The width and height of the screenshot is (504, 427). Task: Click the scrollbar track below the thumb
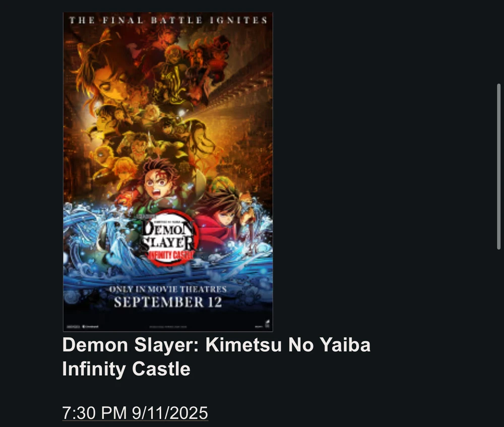click(x=499, y=337)
